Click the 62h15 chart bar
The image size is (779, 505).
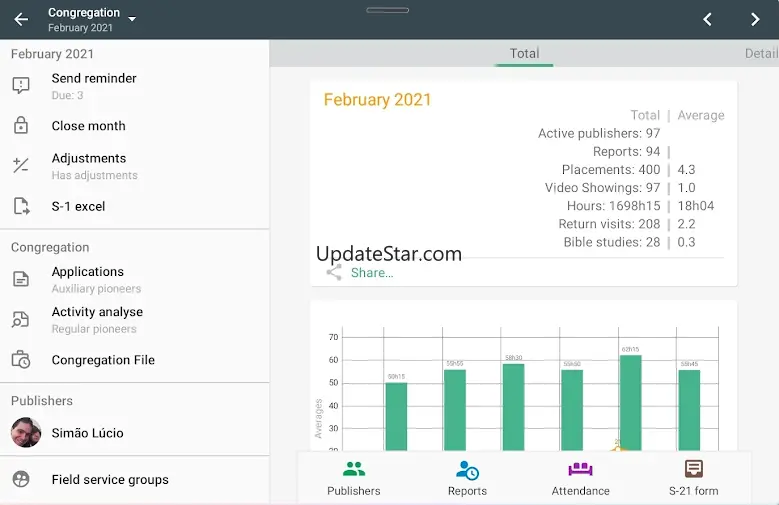[x=630, y=403]
